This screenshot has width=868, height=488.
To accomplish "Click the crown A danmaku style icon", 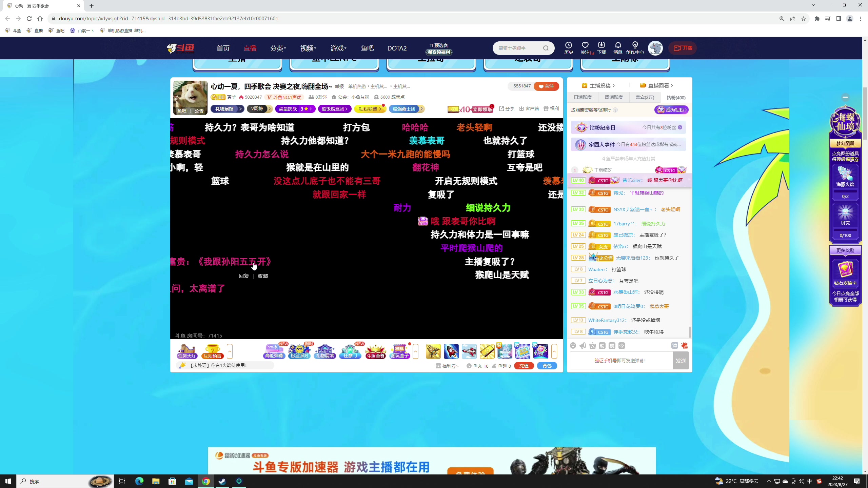I will [593, 346].
